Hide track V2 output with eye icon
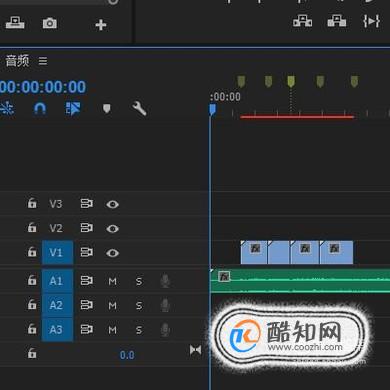Image resolution: width=390 pixels, height=390 pixels. coord(112,229)
